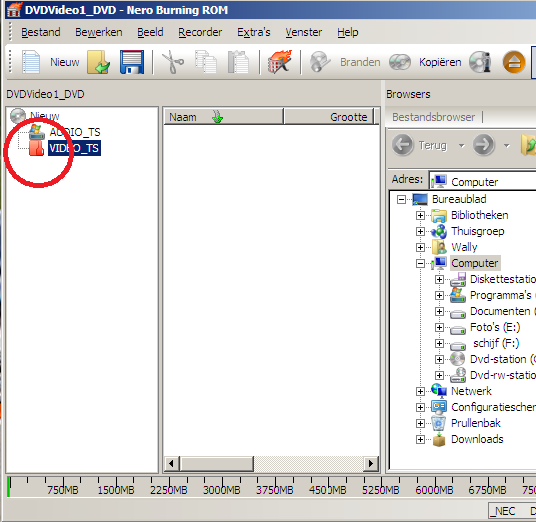This screenshot has width=536, height=522.
Task: Expand the Bibliotheken node
Action: (420, 215)
